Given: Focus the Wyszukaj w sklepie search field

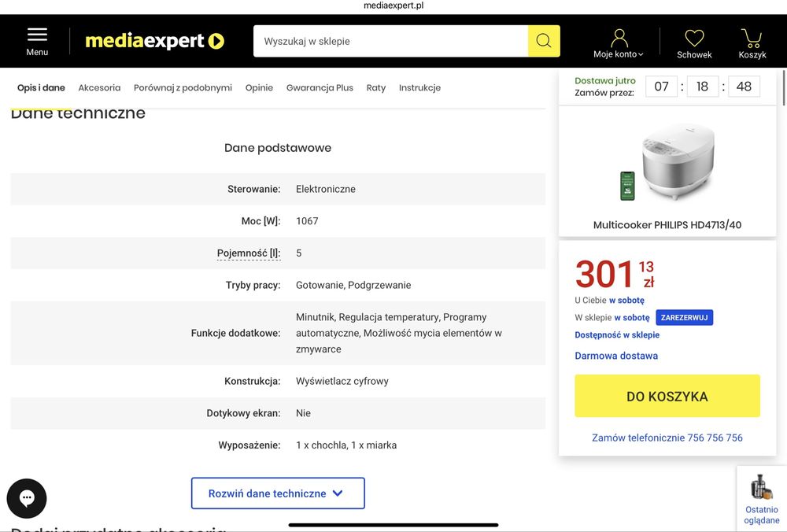Looking at the screenshot, I should click(x=390, y=41).
